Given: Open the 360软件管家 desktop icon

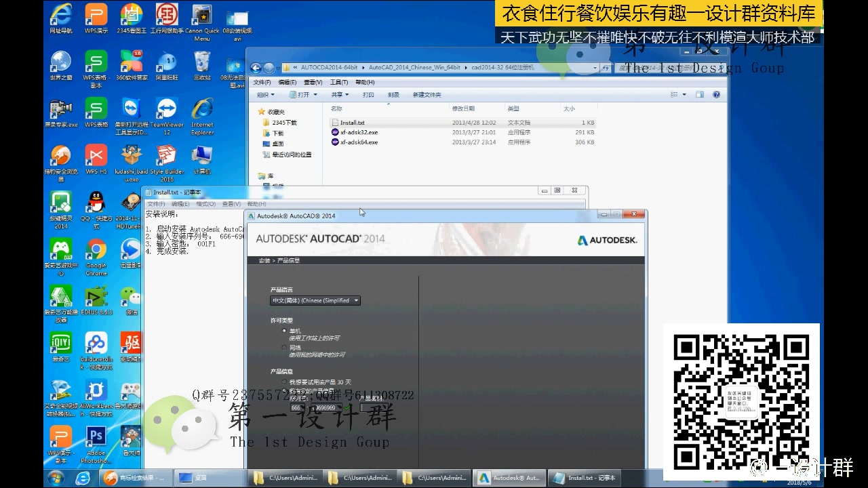Looking at the screenshot, I should tap(132, 65).
